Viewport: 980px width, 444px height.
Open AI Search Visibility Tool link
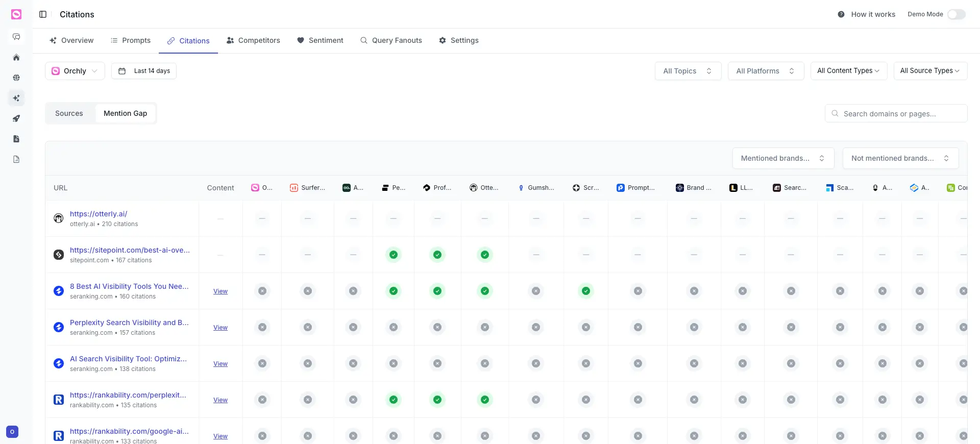(128, 359)
